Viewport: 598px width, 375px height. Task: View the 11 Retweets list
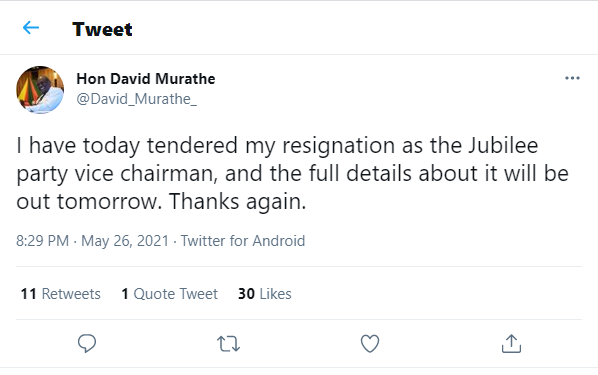coord(60,294)
